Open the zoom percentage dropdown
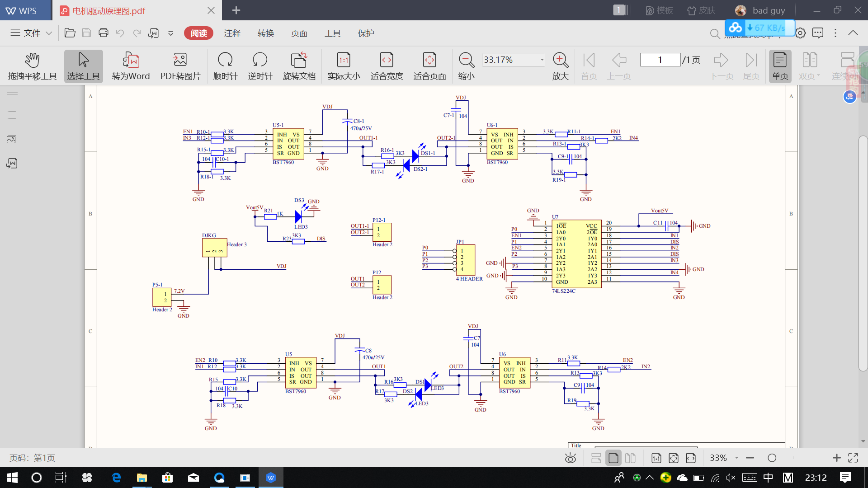The width and height of the screenshot is (868, 488). coord(542,60)
